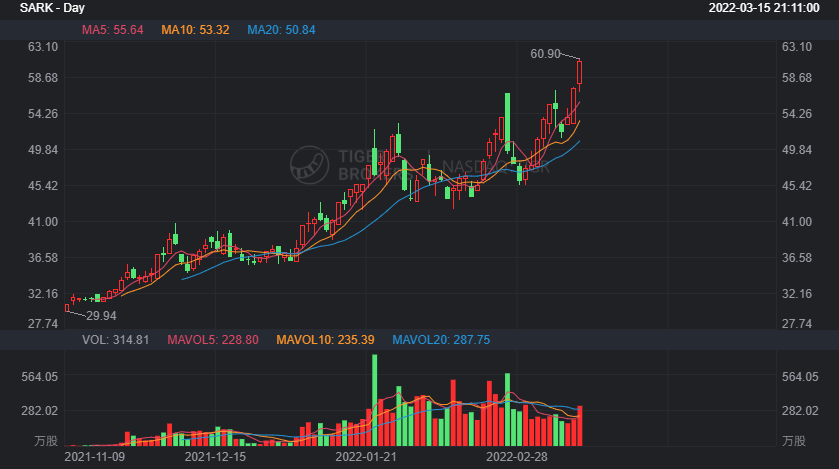Click the 29.94 low price marker
Screen dimensions: 839x469
point(101,316)
